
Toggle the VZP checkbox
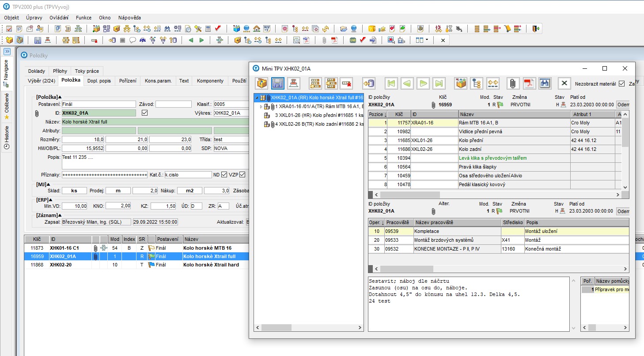[242, 175]
